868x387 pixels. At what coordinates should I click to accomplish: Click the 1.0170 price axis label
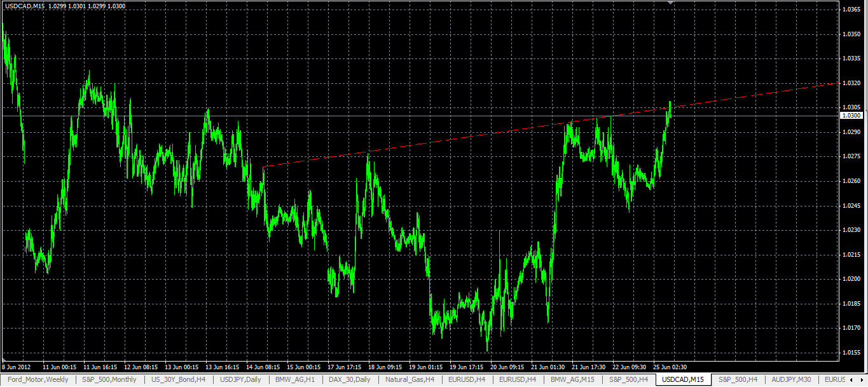click(x=851, y=329)
